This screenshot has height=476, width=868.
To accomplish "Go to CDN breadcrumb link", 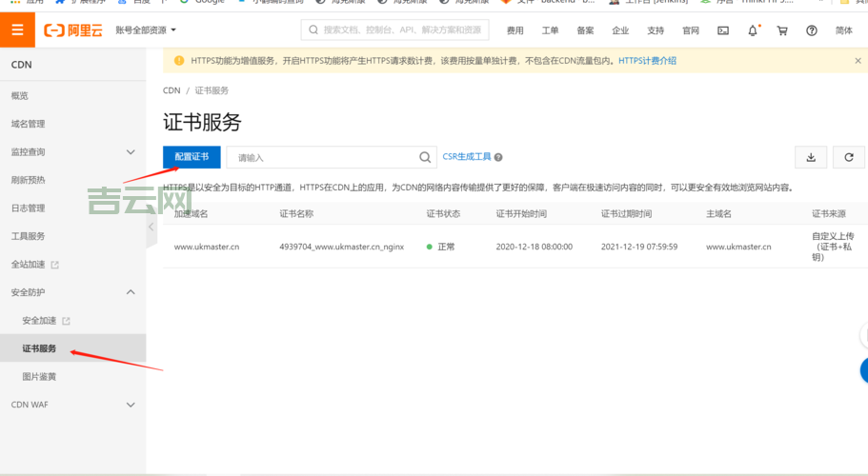I will click(172, 90).
